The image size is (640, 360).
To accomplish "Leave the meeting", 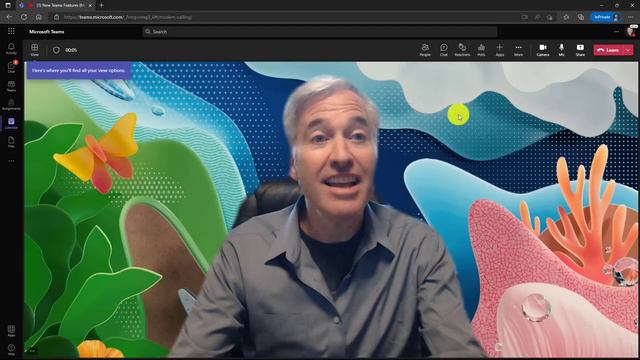I will (609, 50).
